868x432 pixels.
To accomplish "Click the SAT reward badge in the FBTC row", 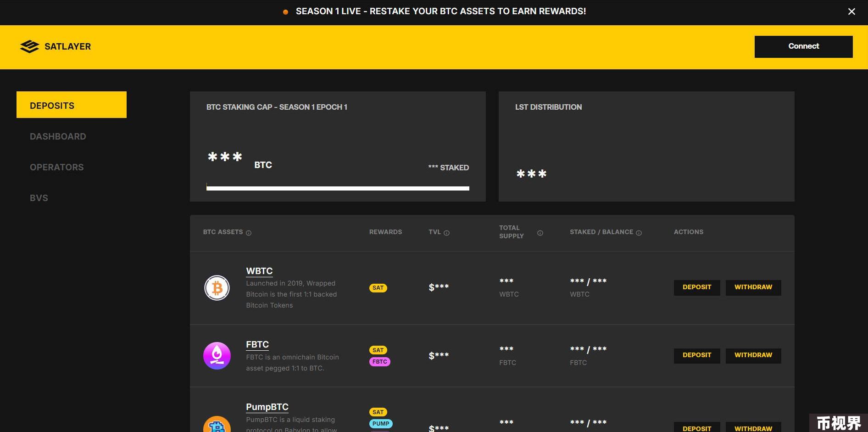I will [378, 350].
